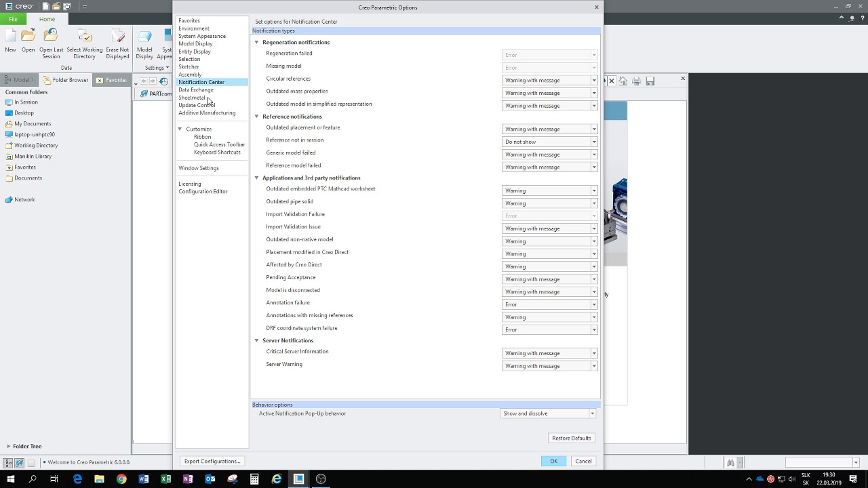This screenshot has width=868, height=488.
Task: Click the binoculars find icon in status bar
Action: click(730, 463)
